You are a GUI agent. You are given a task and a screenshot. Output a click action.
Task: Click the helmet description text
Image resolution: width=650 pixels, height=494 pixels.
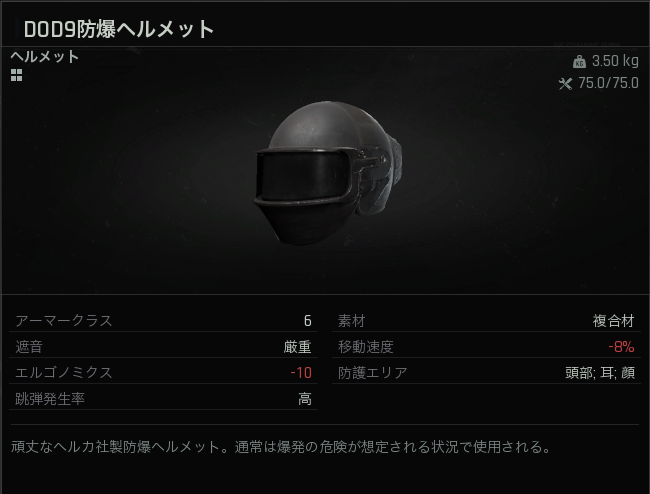coord(281,447)
